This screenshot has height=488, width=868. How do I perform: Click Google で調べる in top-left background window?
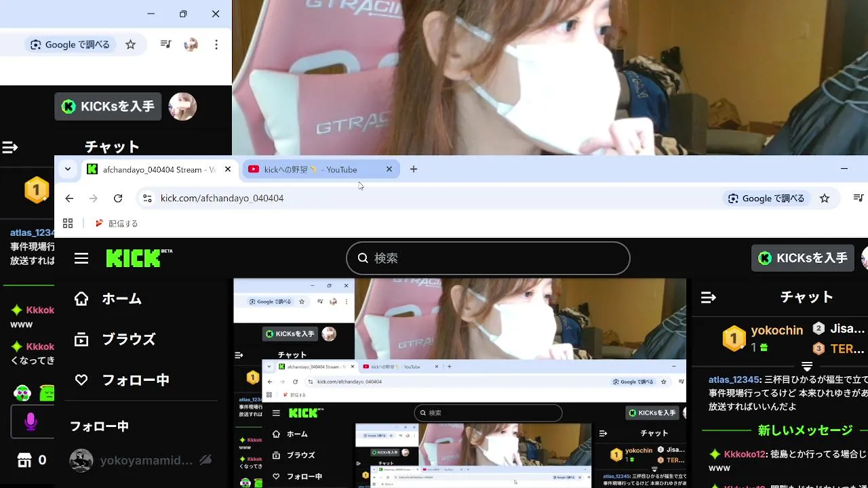69,45
